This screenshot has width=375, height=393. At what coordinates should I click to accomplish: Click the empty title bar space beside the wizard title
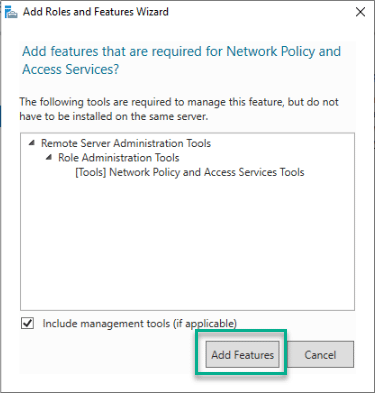(x=260, y=12)
